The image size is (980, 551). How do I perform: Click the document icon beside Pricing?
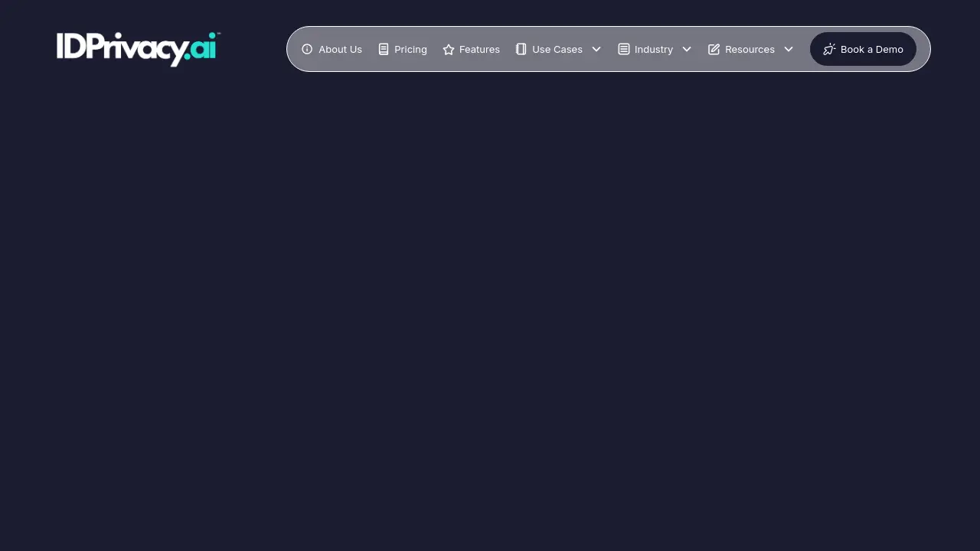coord(384,49)
